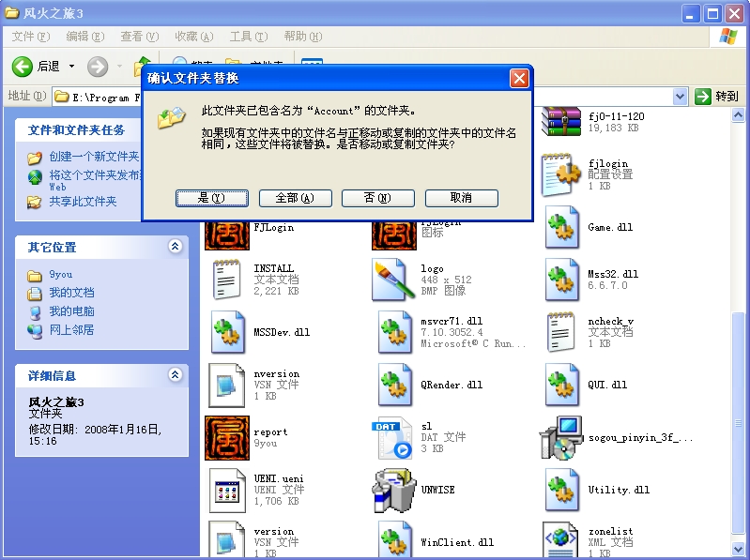Click the Forward arrow icon

(98, 67)
